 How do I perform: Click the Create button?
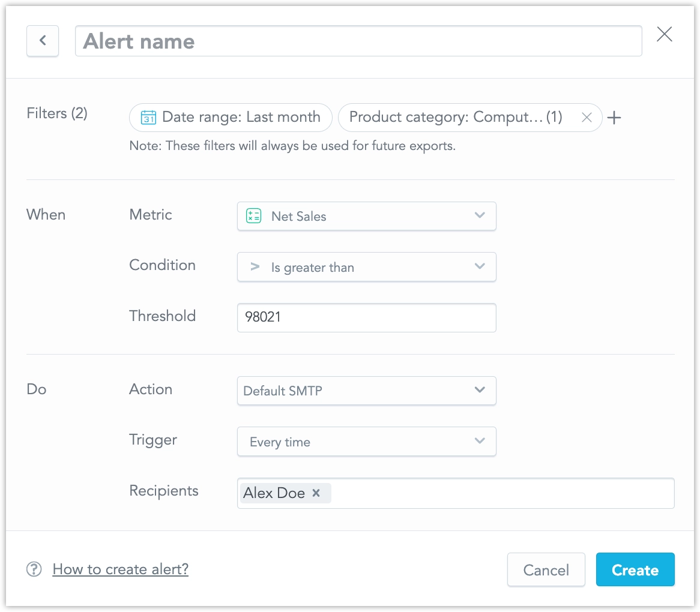pyautogui.click(x=635, y=569)
